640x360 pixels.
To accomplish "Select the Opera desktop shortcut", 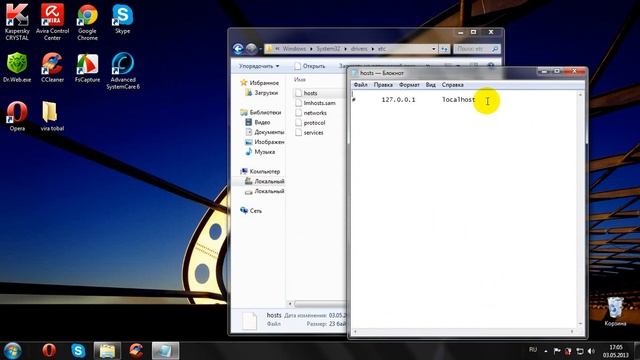I will [17, 116].
